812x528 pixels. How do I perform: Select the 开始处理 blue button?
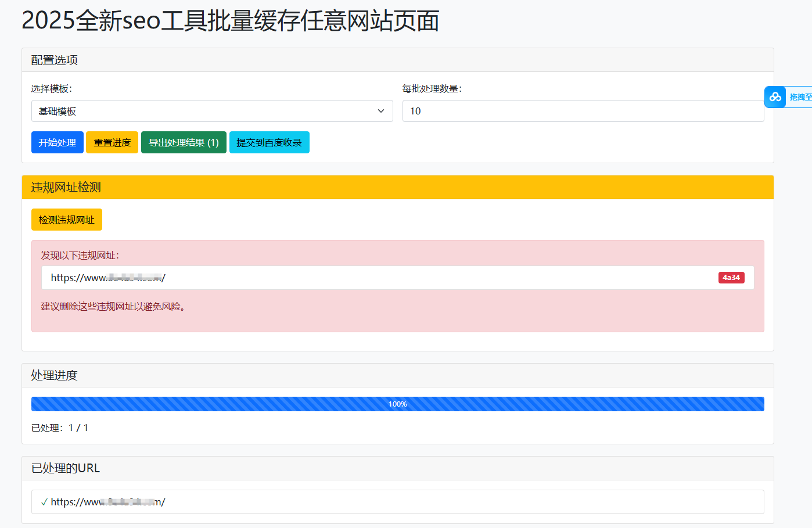coord(57,142)
